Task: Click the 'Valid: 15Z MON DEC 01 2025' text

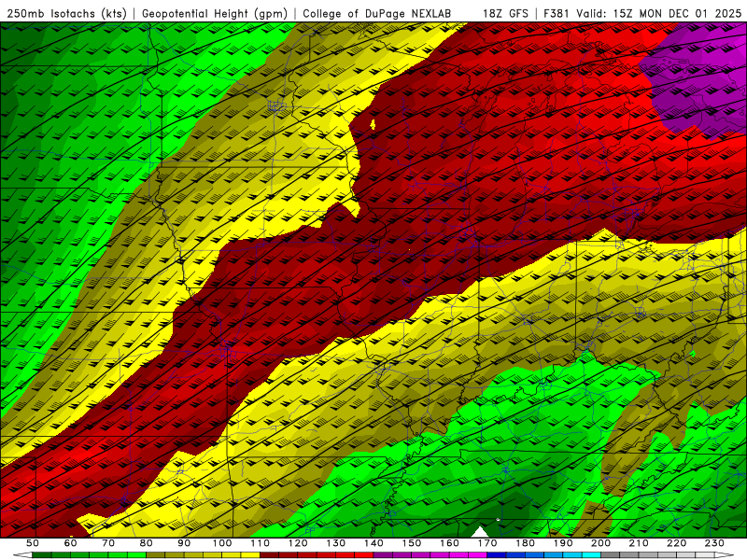Action: 659,14
